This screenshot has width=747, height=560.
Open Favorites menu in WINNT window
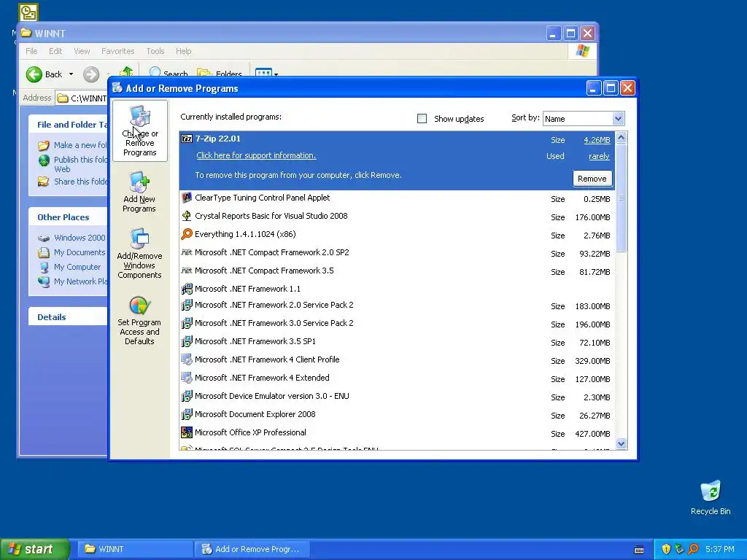click(x=117, y=51)
